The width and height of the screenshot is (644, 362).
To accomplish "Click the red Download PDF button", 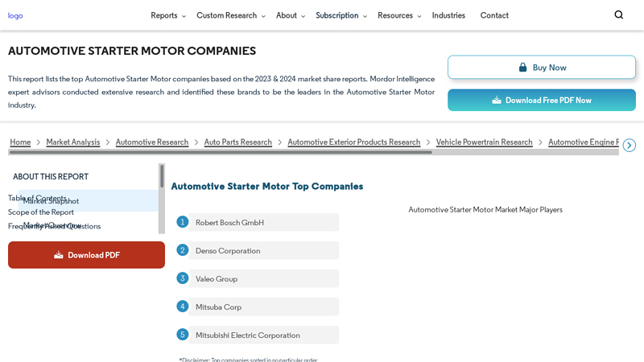I will point(86,255).
